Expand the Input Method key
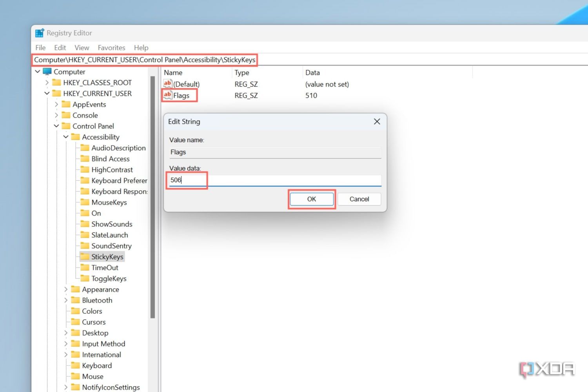The image size is (588, 392). click(65, 343)
